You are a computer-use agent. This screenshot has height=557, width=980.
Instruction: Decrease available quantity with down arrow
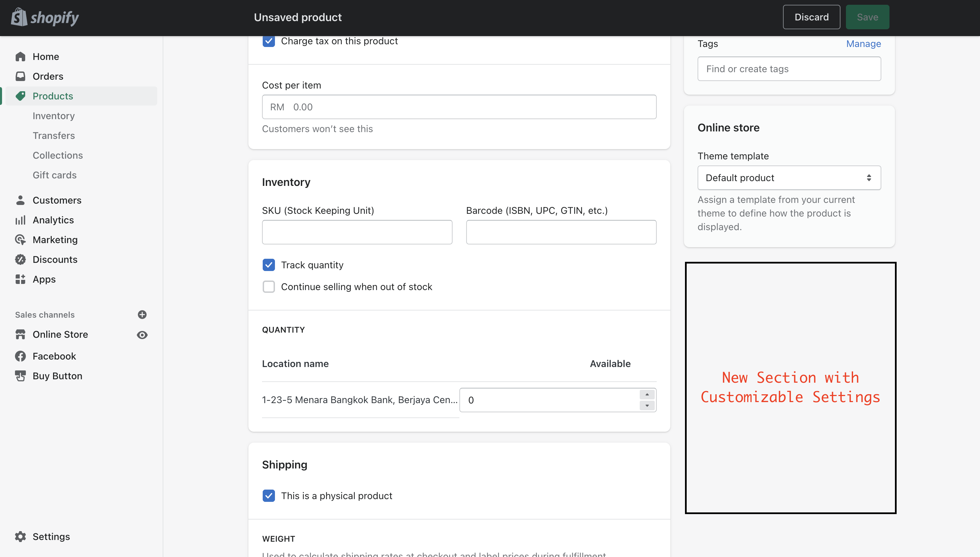(x=647, y=405)
